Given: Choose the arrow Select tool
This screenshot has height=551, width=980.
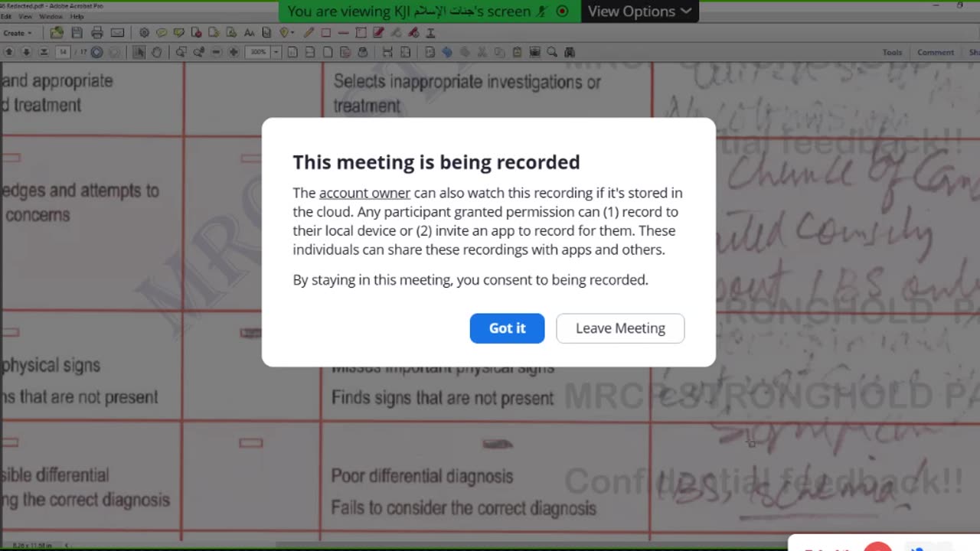Looking at the screenshot, I should click(x=139, y=52).
